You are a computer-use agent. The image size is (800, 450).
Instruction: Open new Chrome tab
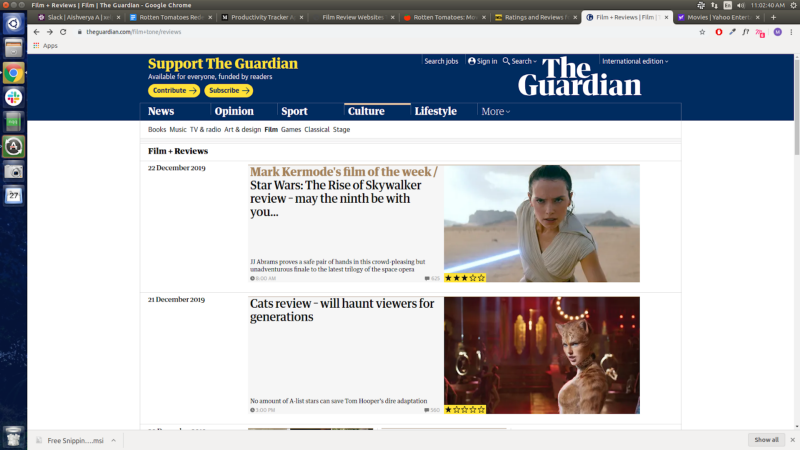773,17
